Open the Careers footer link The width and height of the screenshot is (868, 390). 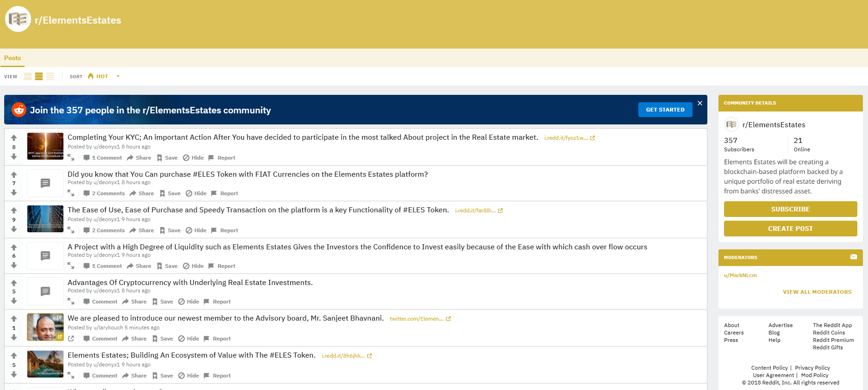tap(734, 333)
